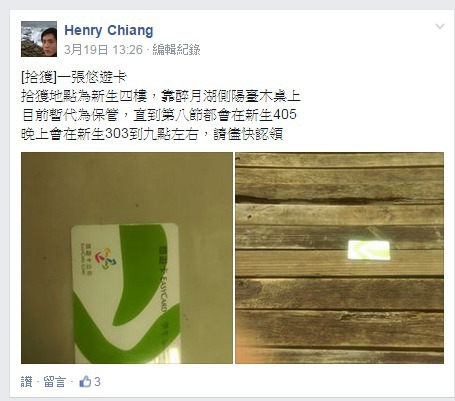Click the small card on wooden planks
The height and width of the screenshot is (401, 455).
tap(369, 250)
